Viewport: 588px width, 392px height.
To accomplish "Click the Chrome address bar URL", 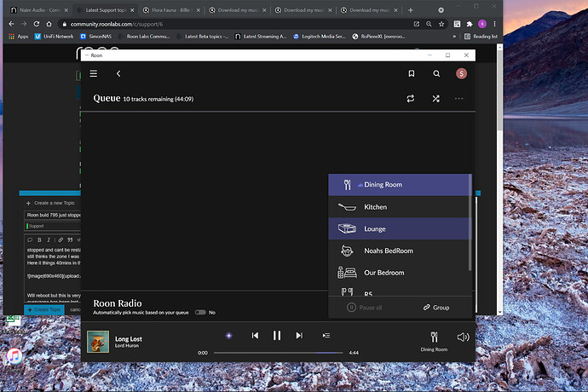I will click(117, 24).
